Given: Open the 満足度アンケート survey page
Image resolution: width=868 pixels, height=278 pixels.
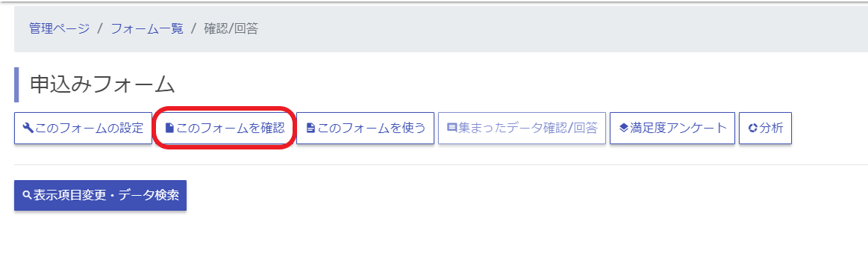Looking at the screenshot, I should [672, 129].
